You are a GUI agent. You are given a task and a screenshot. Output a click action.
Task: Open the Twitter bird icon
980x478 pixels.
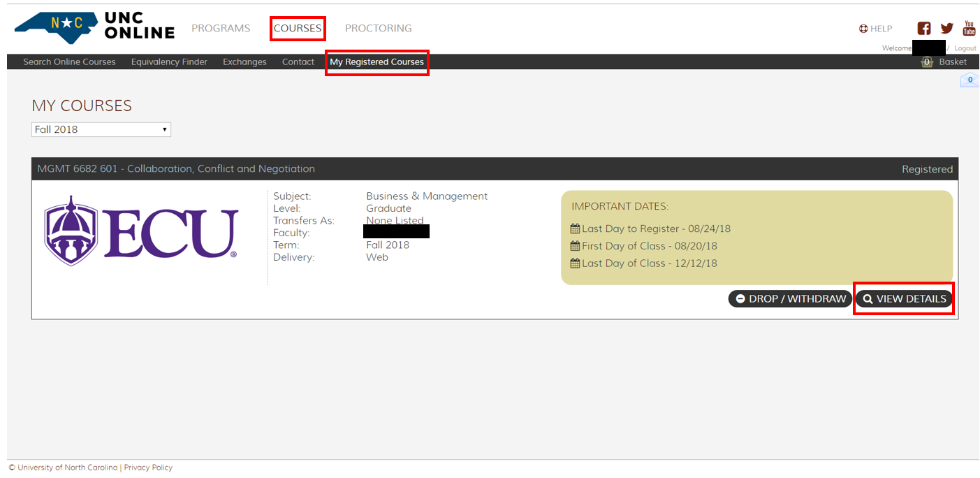click(x=946, y=29)
